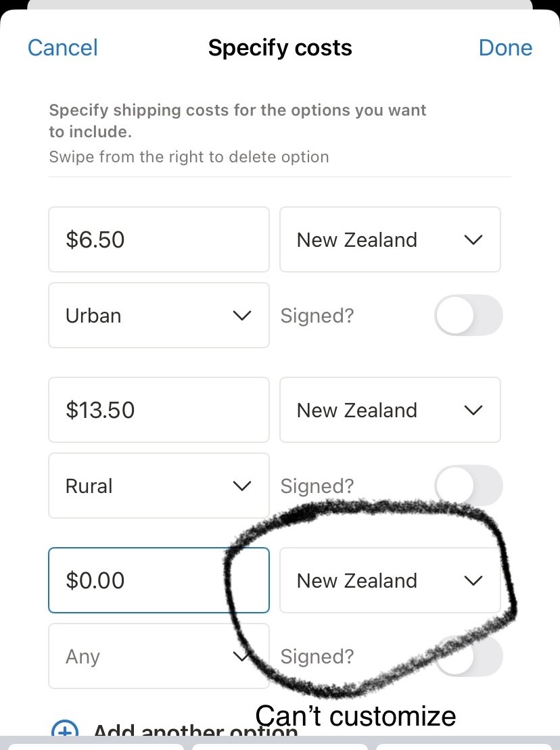Click chevron arrow in the Rural box
This screenshot has height=750, width=560.
coord(241,486)
